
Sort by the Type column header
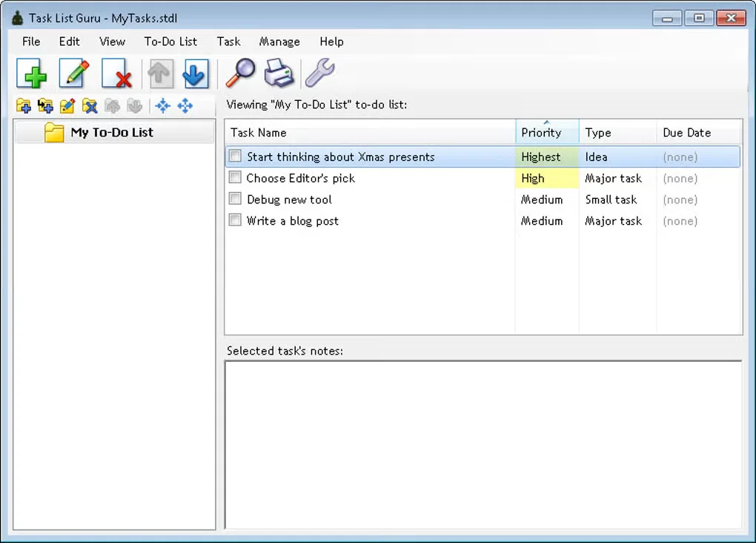click(x=617, y=132)
